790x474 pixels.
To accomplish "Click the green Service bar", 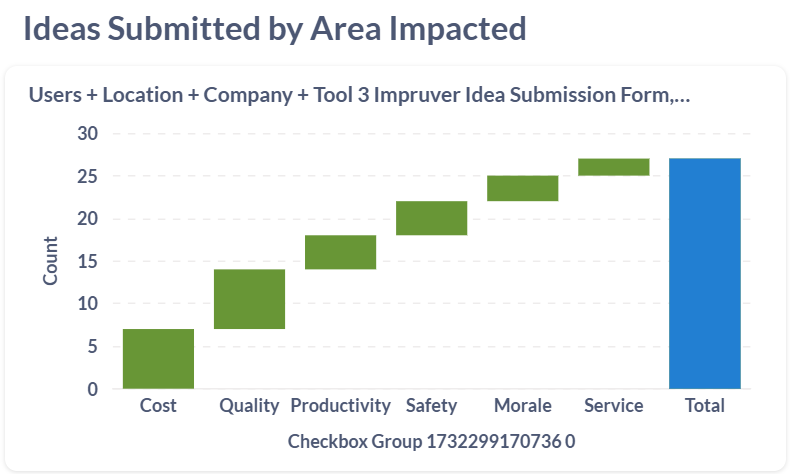I will click(x=613, y=167).
